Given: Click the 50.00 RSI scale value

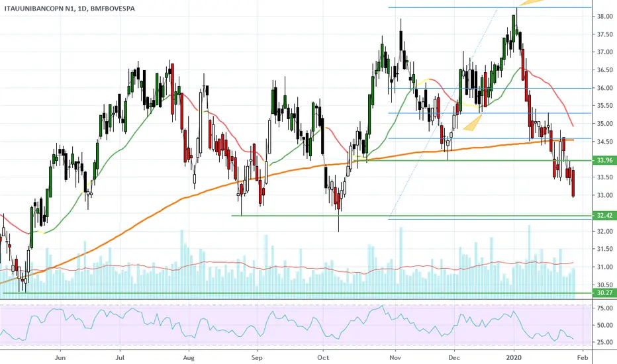Looking at the screenshot, I should pyautogui.click(x=604, y=325).
